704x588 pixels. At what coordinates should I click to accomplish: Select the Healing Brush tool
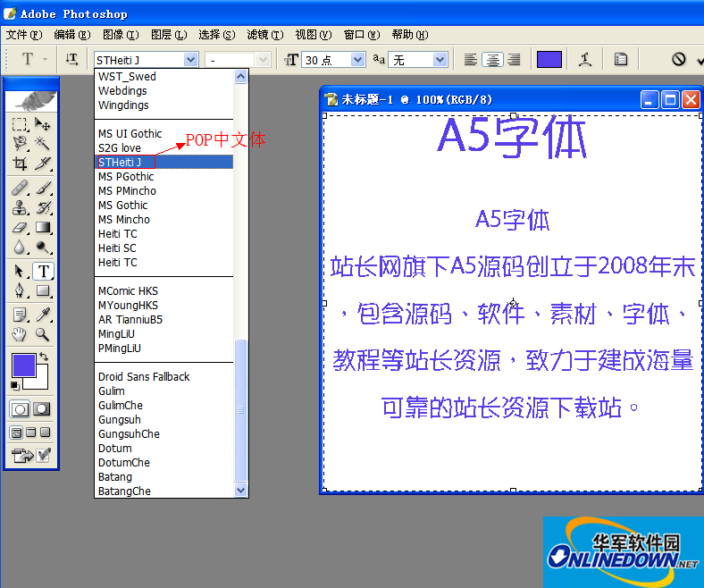click(x=20, y=188)
